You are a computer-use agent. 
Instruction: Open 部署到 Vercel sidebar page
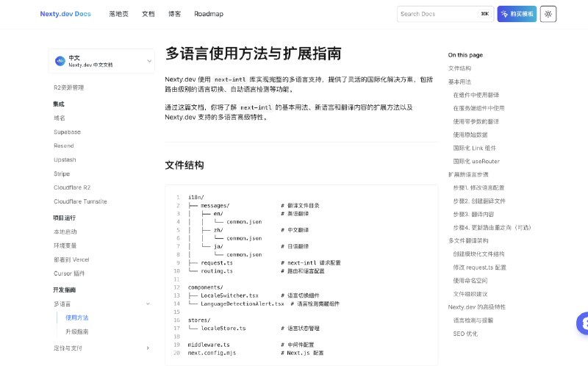pos(71,259)
